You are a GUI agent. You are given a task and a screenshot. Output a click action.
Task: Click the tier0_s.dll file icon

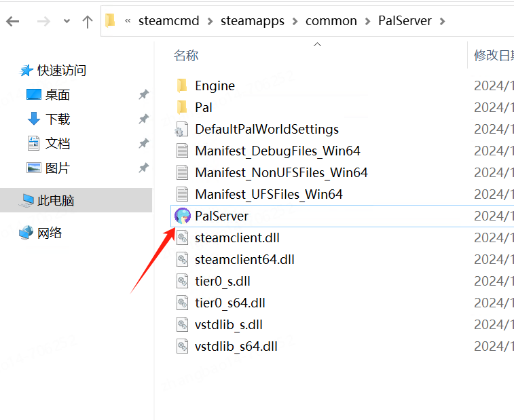pos(182,281)
